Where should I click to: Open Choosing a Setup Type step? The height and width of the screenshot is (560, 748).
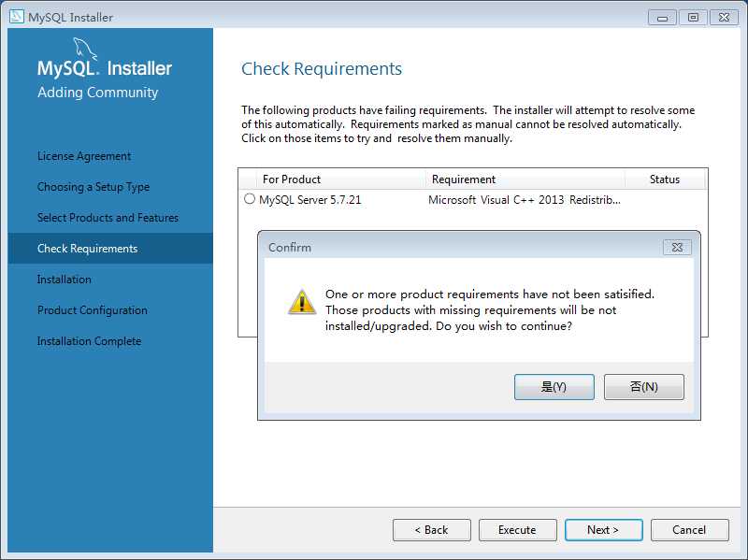pos(93,186)
